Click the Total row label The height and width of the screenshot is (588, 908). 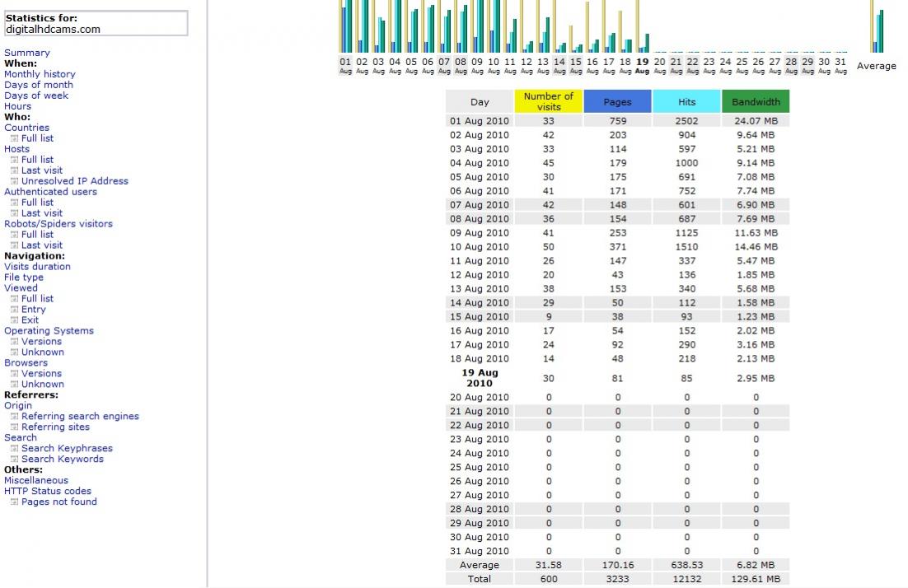(x=480, y=579)
